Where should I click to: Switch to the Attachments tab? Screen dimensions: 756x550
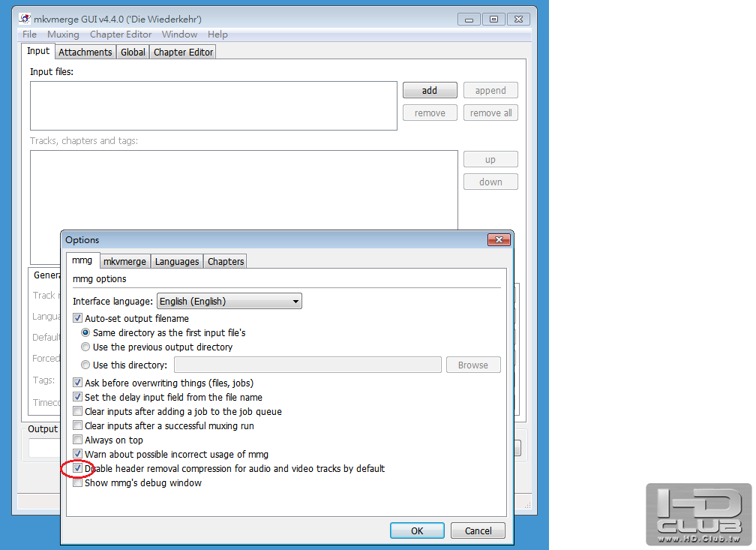click(x=85, y=52)
